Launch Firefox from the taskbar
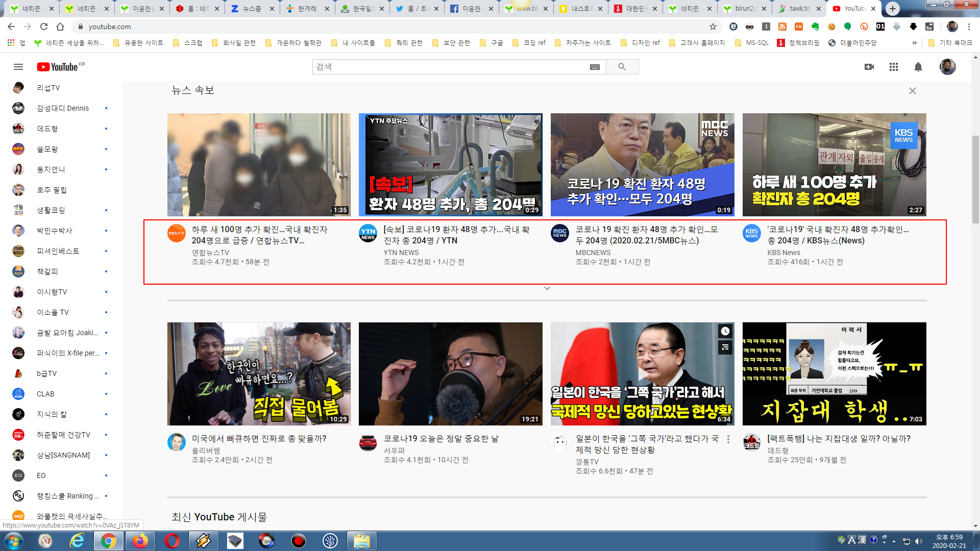The width and height of the screenshot is (980, 551). [140, 541]
